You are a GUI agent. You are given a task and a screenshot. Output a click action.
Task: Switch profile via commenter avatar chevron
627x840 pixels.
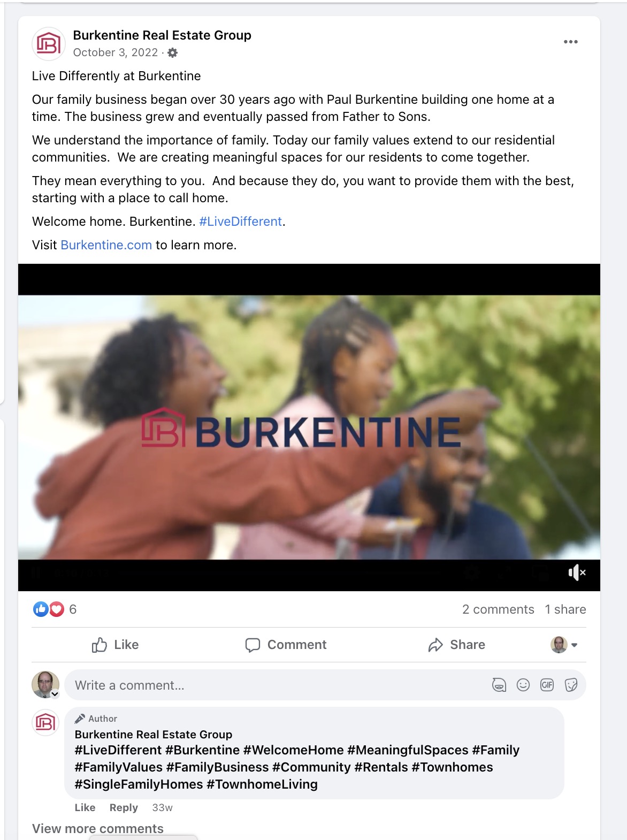pyautogui.click(x=55, y=694)
